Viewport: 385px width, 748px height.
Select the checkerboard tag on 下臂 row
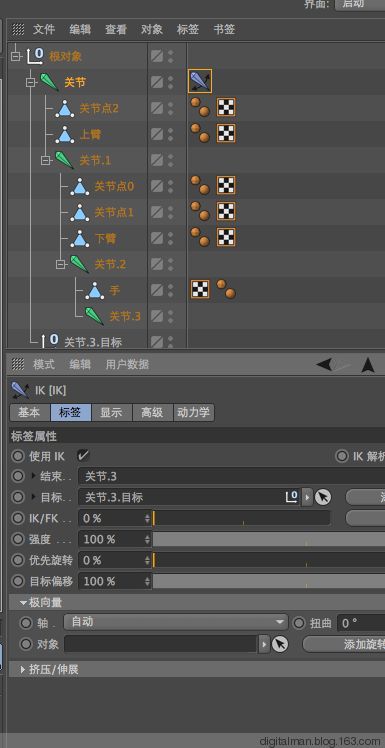[226, 237]
